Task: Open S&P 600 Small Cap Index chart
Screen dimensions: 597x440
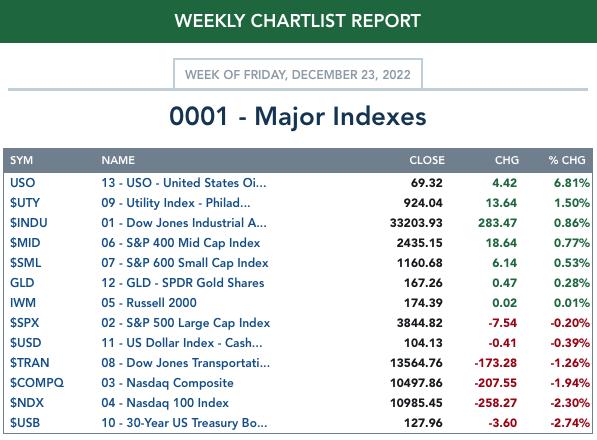Action: [x=185, y=263]
